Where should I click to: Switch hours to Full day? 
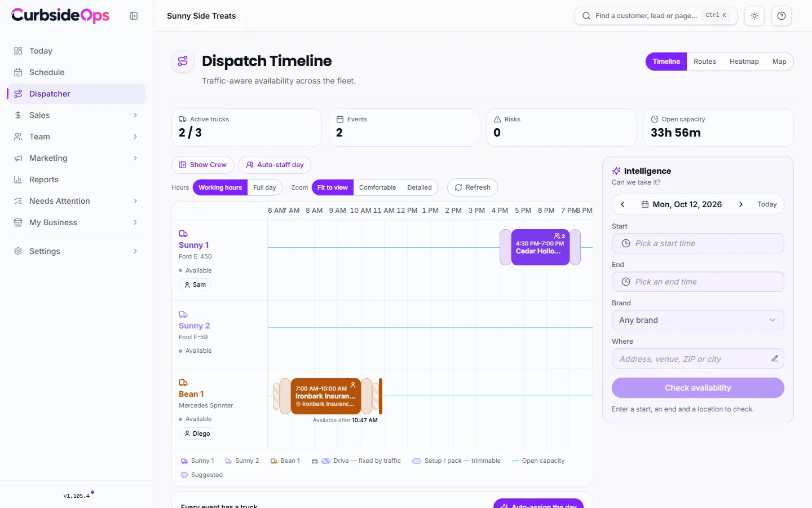[264, 187]
